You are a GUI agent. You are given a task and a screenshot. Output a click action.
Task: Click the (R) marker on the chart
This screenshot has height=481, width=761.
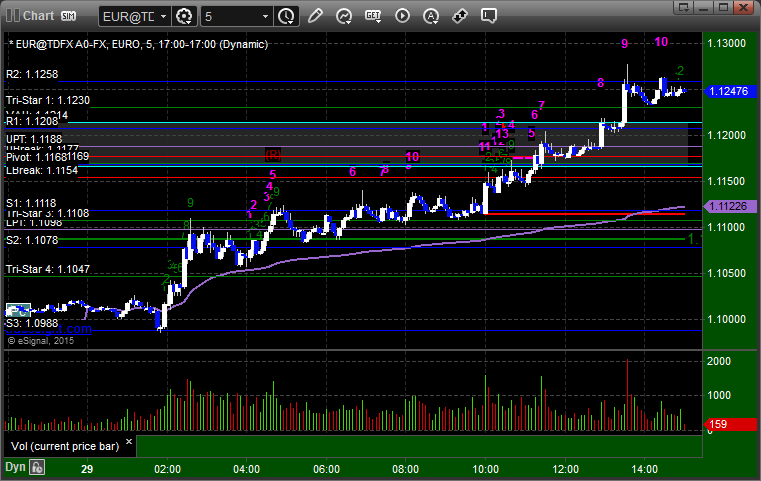tap(273, 155)
